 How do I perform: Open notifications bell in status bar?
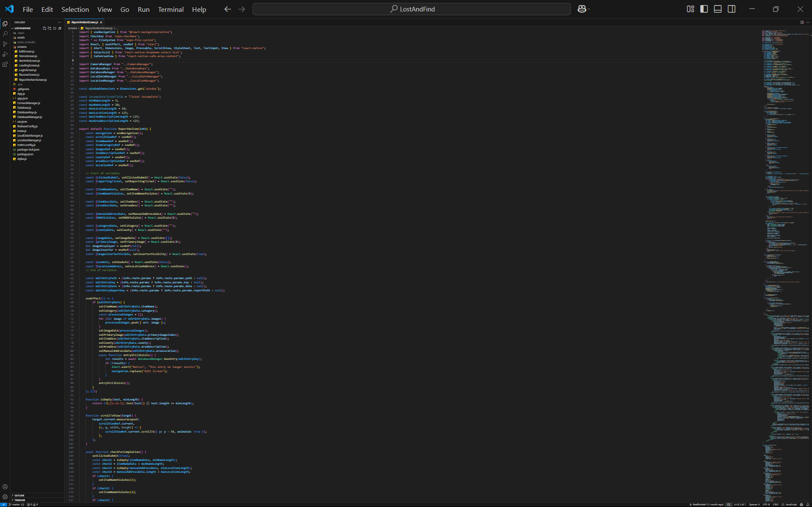pos(808,504)
